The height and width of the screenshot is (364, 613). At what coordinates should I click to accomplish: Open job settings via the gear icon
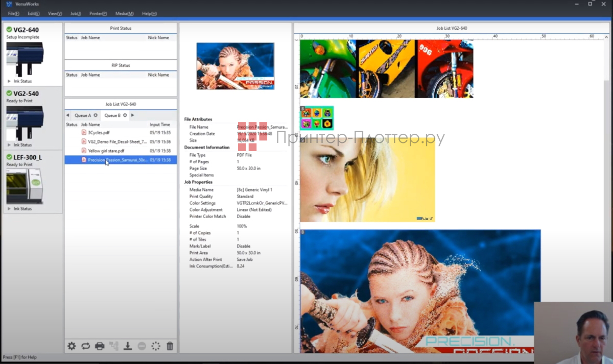[72, 346]
